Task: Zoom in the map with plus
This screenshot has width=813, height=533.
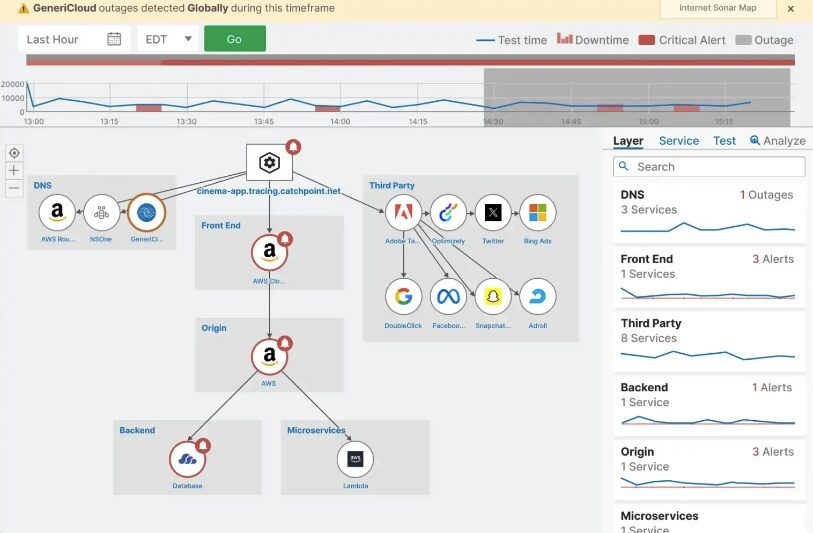Action: (x=15, y=171)
